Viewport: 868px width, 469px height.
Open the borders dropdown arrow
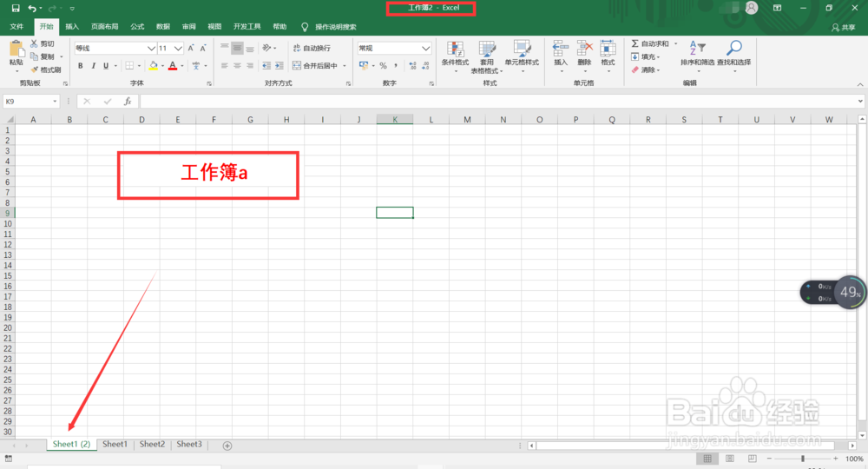(139, 66)
